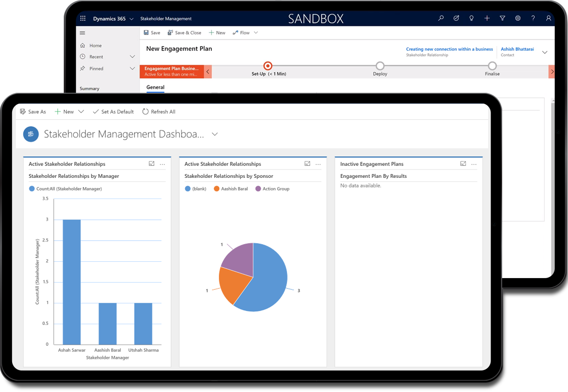Select the Deploy stage marker
This screenshot has width=568, height=392.
click(x=380, y=66)
